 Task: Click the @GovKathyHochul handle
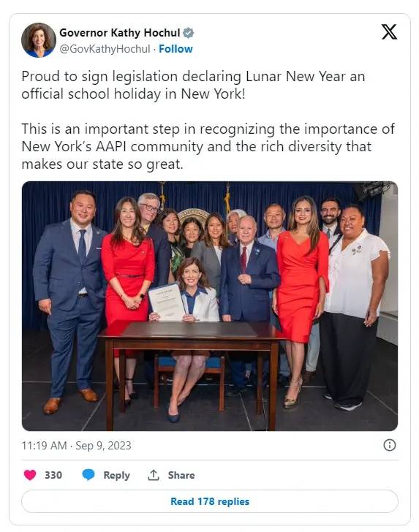tap(105, 49)
